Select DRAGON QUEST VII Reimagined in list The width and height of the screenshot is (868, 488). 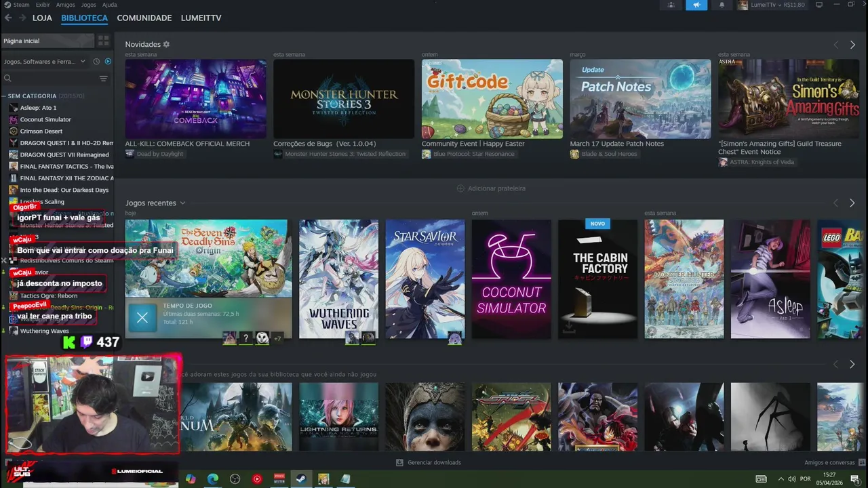click(64, 155)
